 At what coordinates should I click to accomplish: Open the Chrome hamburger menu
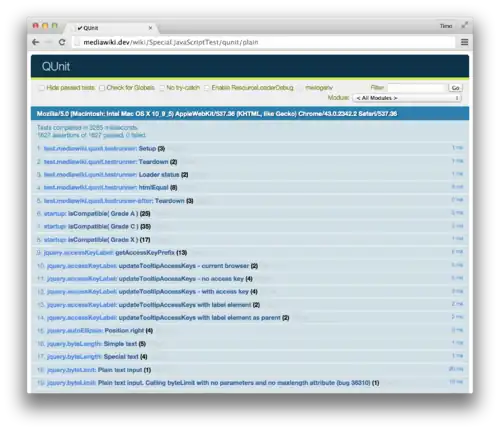click(x=464, y=42)
